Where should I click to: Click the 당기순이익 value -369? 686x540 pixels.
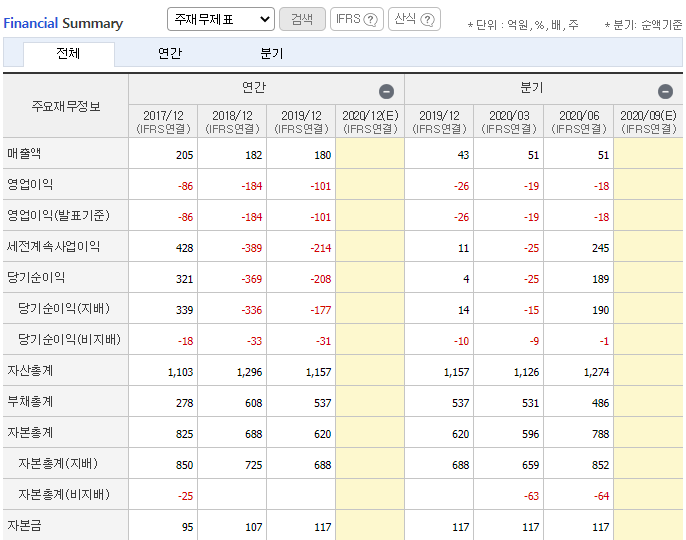point(252,279)
